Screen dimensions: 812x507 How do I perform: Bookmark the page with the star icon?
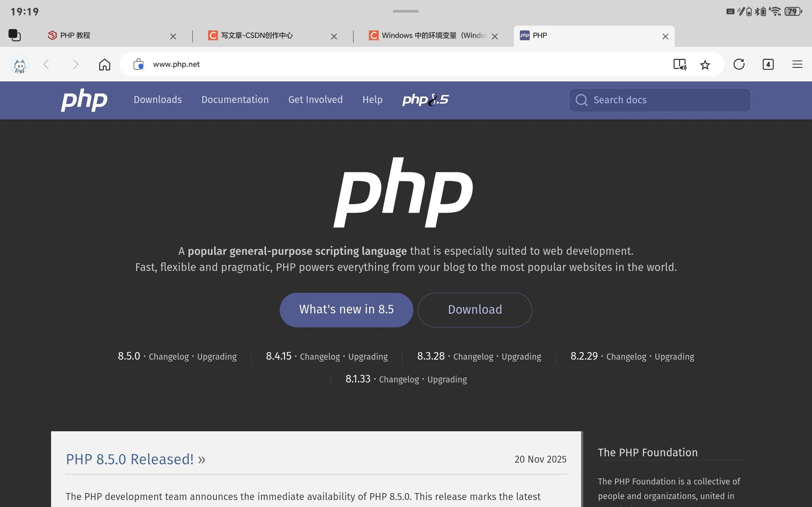[705, 64]
